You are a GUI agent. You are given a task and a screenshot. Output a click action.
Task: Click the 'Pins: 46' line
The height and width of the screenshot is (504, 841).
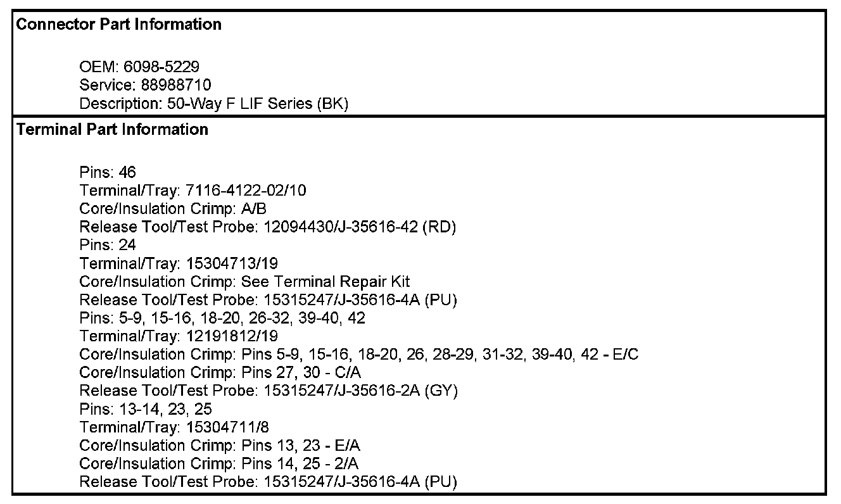tap(108, 172)
